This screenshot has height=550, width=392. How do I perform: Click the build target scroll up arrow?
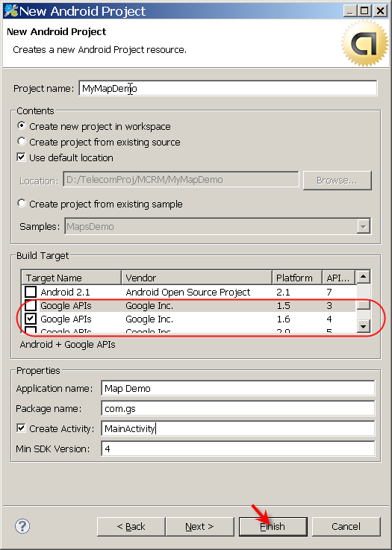tap(363, 277)
